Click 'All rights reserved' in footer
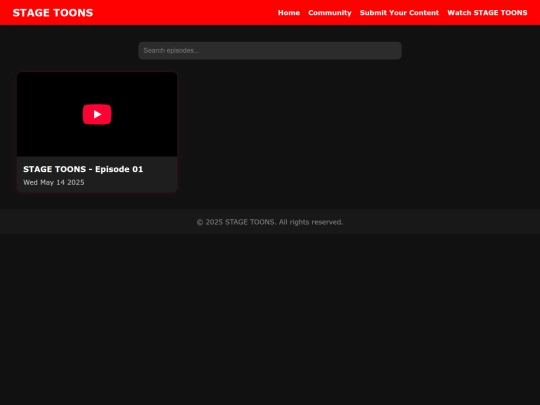Viewport: 540px width, 405px height. pyautogui.click(x=311, y=222)
